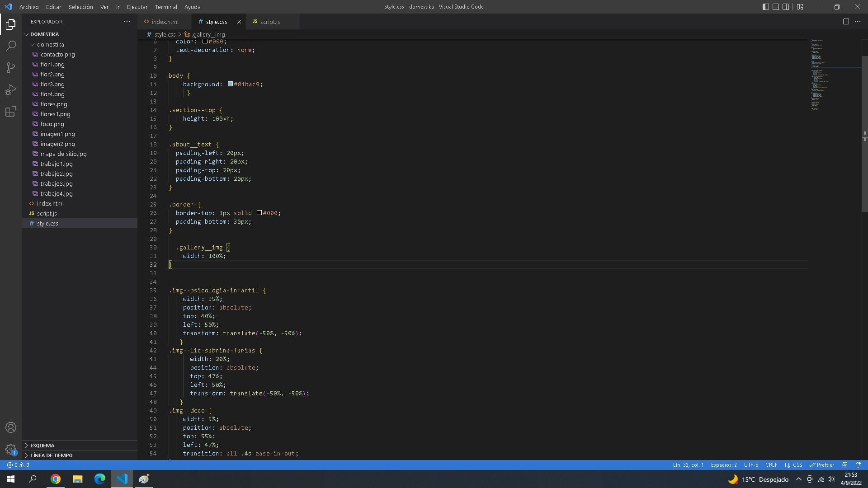868x488 pixels.
Task: Click the #81bac9 background color swatch
Action: coord(230,84)
